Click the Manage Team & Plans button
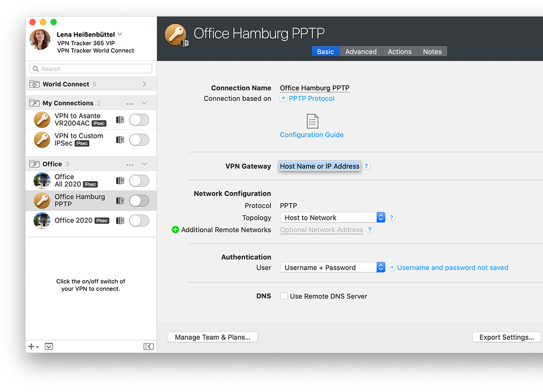543x392 pixels. [x=213, y=337]
